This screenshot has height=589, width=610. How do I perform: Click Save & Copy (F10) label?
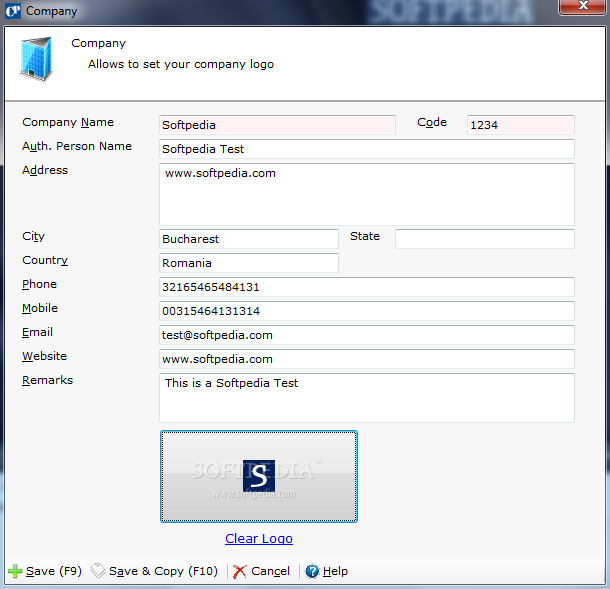point(163,571)
